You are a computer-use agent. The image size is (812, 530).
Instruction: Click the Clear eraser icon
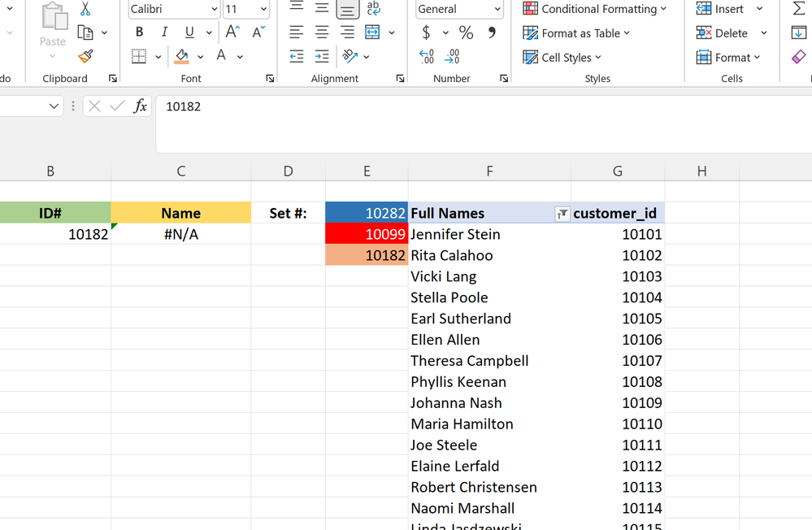pyautogui.click(x=798, y=56)
